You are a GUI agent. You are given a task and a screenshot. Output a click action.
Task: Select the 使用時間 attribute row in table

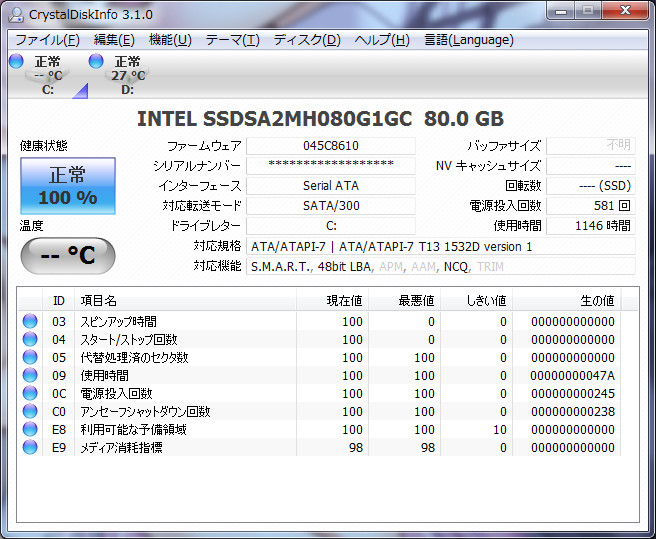(320, 375)
